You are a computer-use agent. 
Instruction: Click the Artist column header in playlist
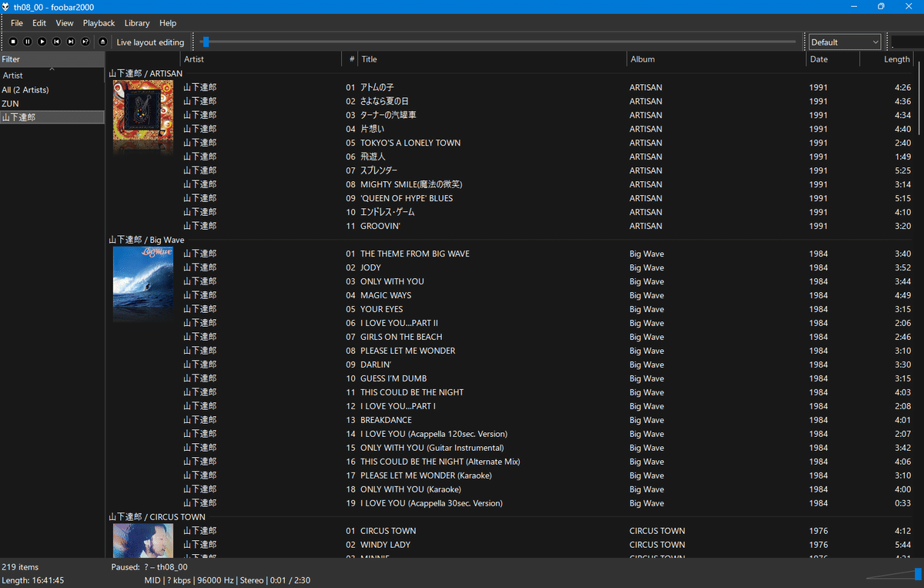[261, 59]
